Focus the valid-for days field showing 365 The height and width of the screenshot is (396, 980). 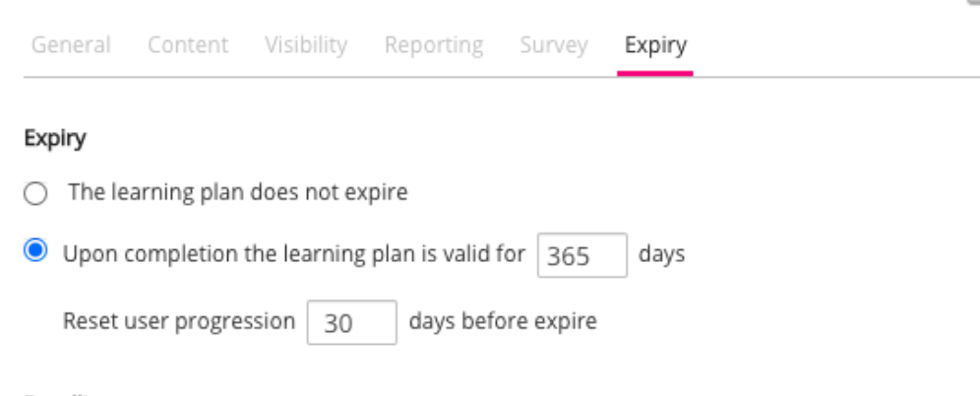[x=582, y=255]
